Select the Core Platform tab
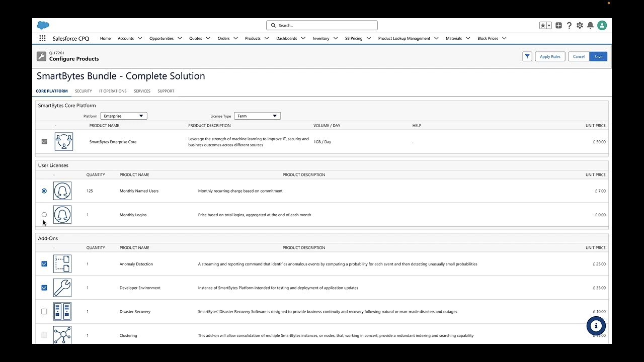The height and width of the screenshot is (362, 644). (x=52, y=91)
